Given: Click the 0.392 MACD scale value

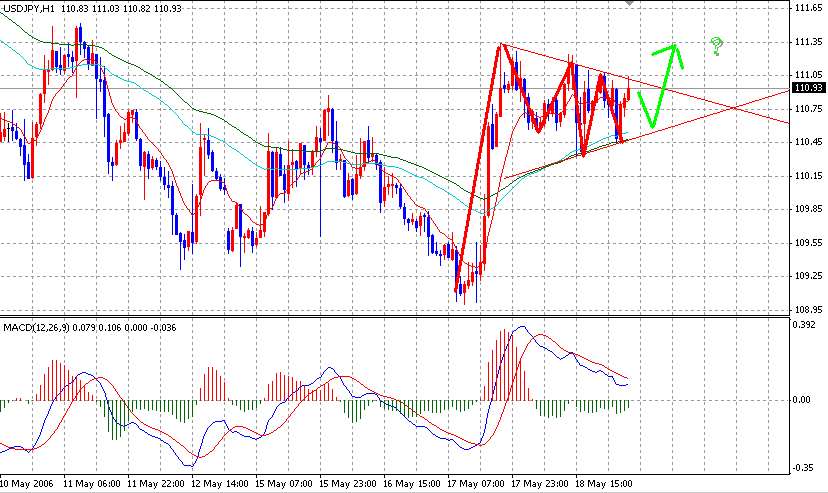Looking at the screenshot, I should [802, 325].
